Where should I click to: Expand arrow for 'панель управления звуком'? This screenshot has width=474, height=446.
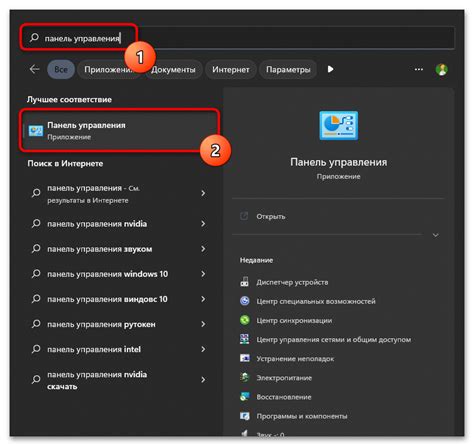point(203,249)
